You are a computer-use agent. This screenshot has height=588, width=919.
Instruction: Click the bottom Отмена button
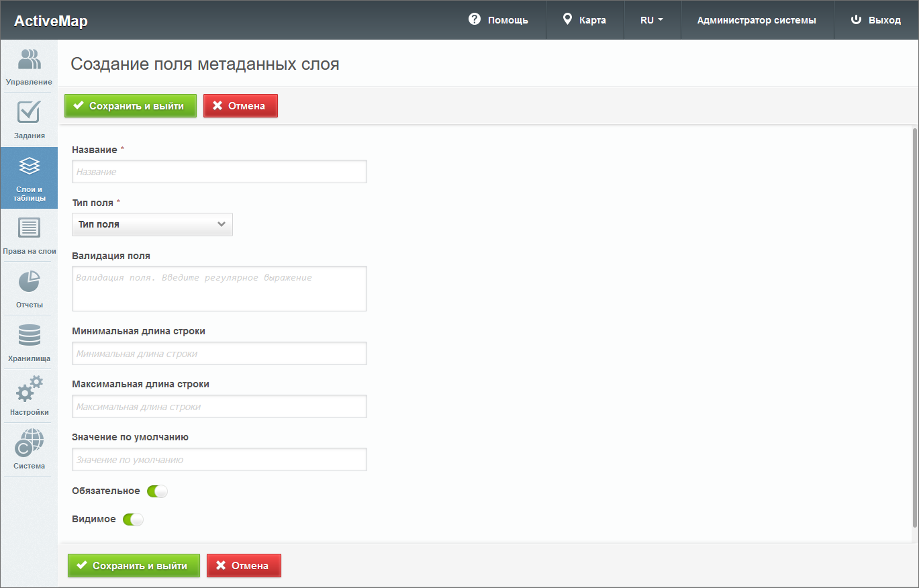[244, 566]
